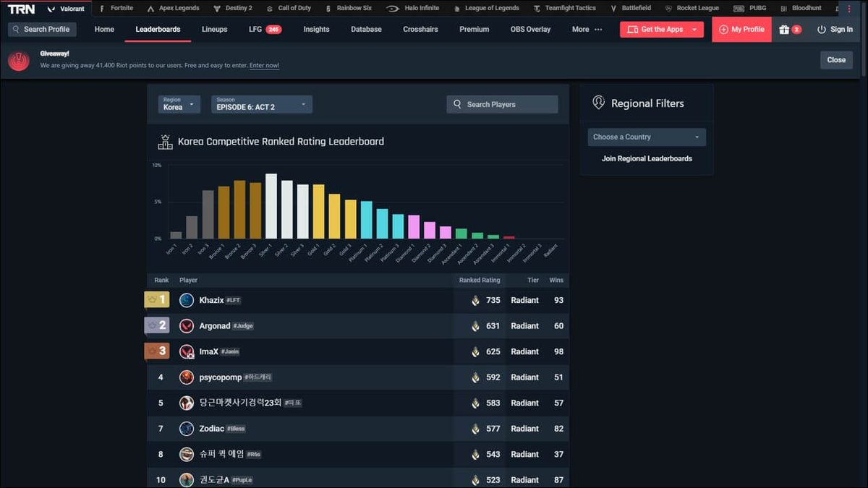868x488 pixels.
Task: Click the Platinum 1 bar in the chart
Action: point(366,220)
